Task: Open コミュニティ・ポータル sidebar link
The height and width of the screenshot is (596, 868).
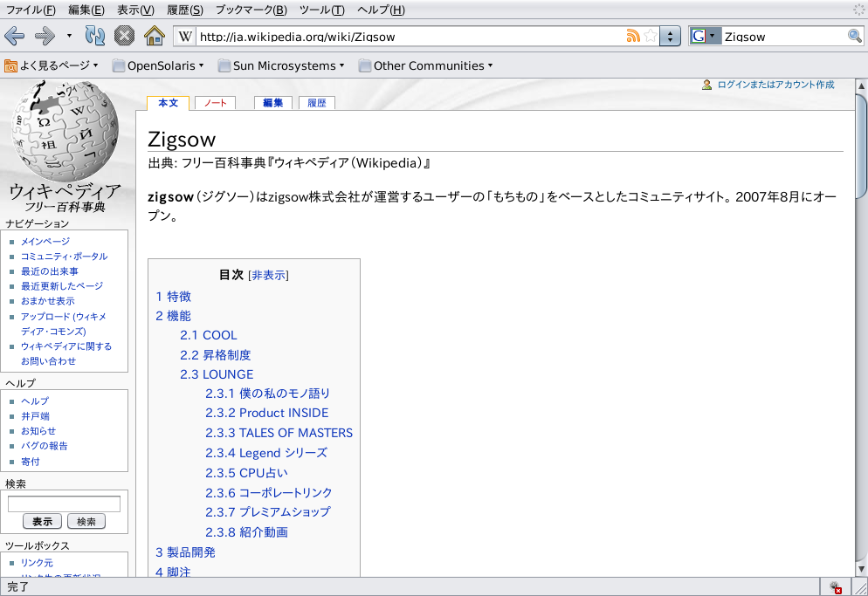Action: pos(65,257)
